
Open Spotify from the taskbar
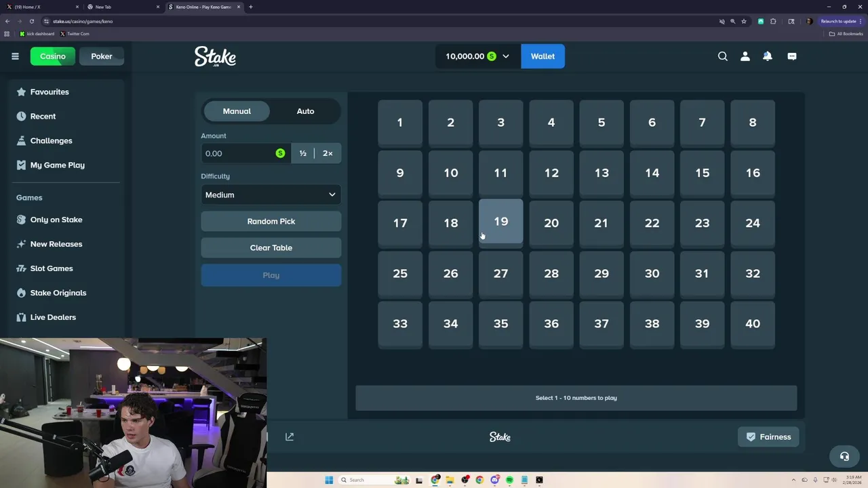click(509, 480)
